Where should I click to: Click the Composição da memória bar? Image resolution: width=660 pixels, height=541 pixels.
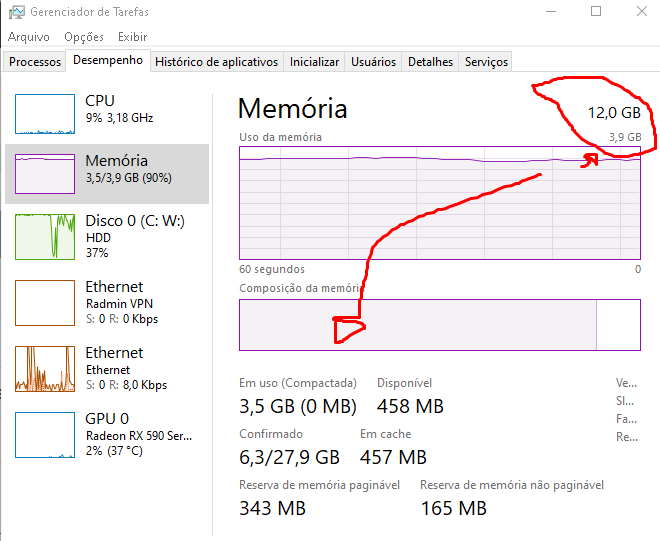pos(440,325)
